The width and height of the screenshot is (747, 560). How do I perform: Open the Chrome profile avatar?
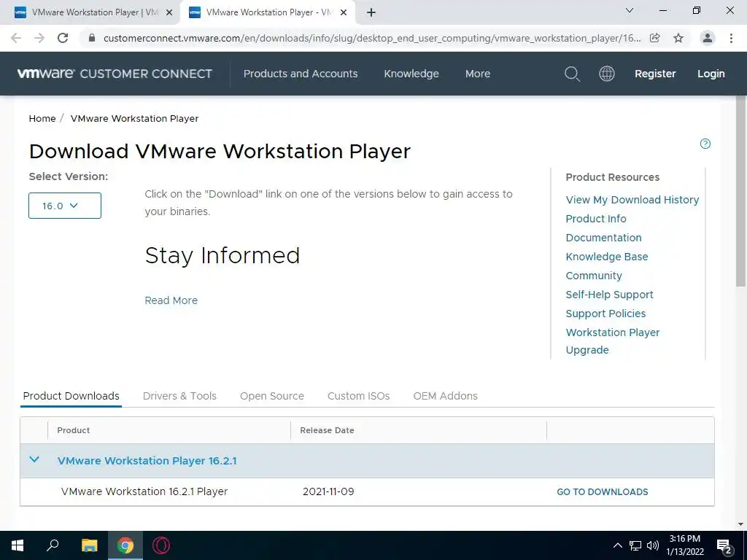tap(708, 38)
